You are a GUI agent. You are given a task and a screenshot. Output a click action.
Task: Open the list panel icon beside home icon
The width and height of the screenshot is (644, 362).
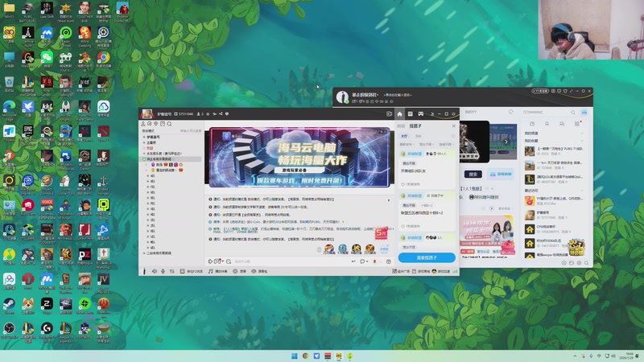click(410, 114)
